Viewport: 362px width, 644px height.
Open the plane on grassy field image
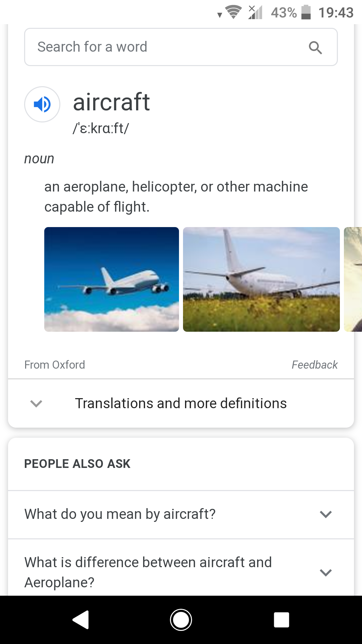pyautogui.click(x=261, y=279)
